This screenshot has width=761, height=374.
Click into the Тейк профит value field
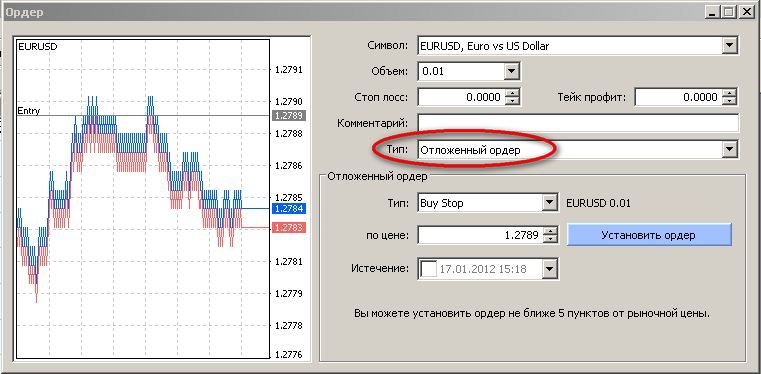(x=678, y=97)
